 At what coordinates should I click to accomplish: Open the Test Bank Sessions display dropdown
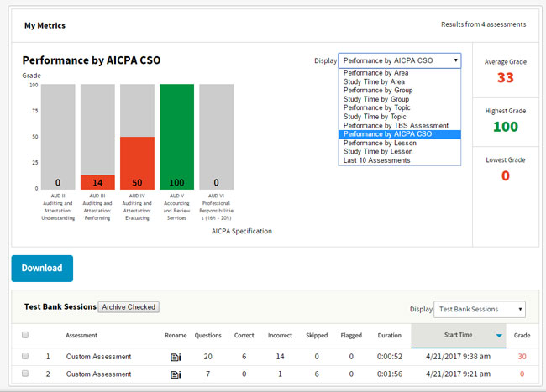pyautogui.click(x=480, y=309)
